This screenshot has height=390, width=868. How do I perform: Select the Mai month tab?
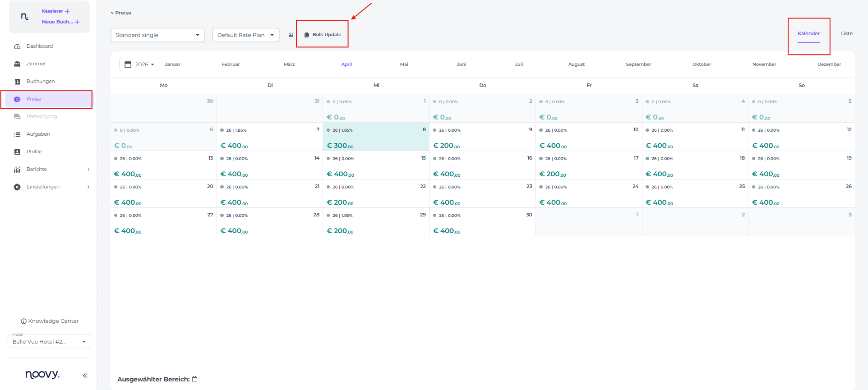point(404,64)
